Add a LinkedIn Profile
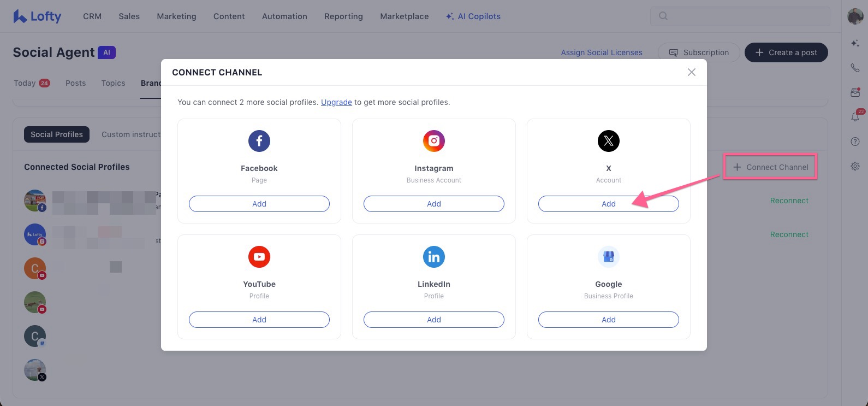The image size is (868, 406). (x=434, y=320)
